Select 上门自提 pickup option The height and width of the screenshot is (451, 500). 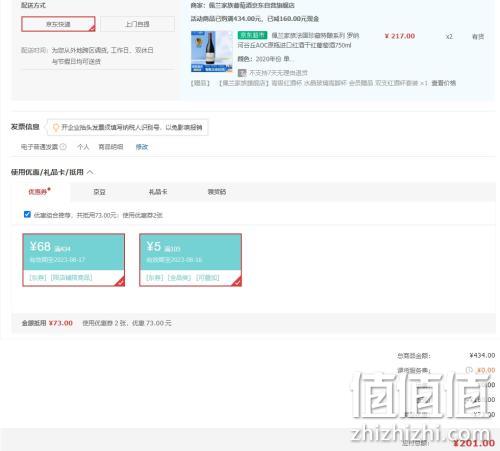point(137,24)
